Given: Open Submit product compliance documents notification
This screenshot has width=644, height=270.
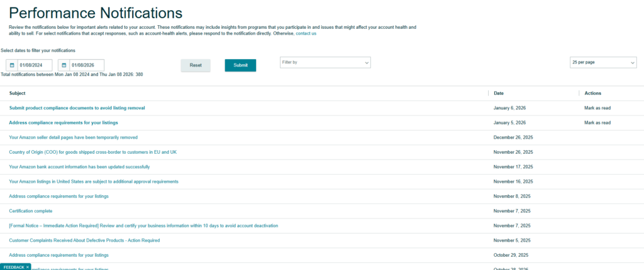Looking at the screenshot, I should click(77, 108).
